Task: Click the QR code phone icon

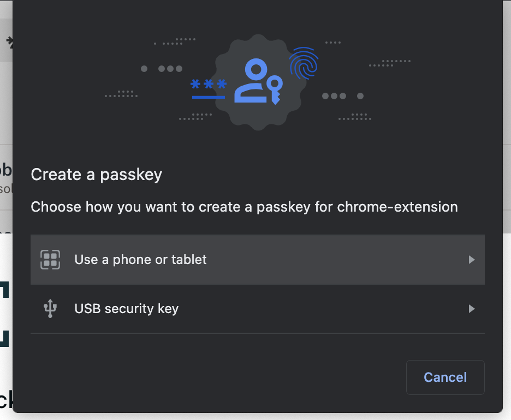Action: click(50, 260)
